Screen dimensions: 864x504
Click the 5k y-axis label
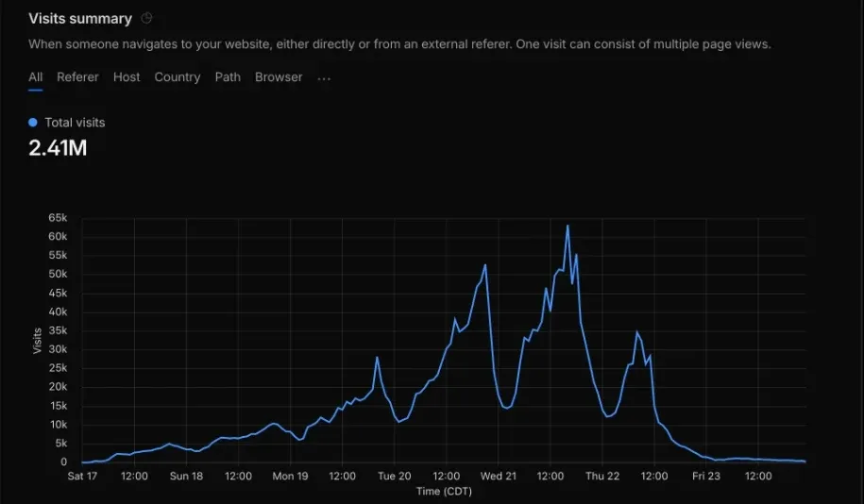click(x=59, y=443)
